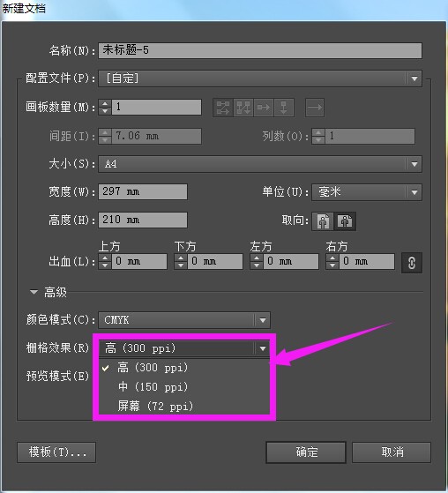Click the 取消 cancel button
Viewport: 448px width, 493px height.
392,452
